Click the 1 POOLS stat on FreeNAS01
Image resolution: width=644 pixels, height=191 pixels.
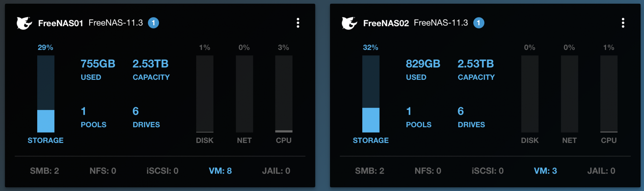(94, 117)
